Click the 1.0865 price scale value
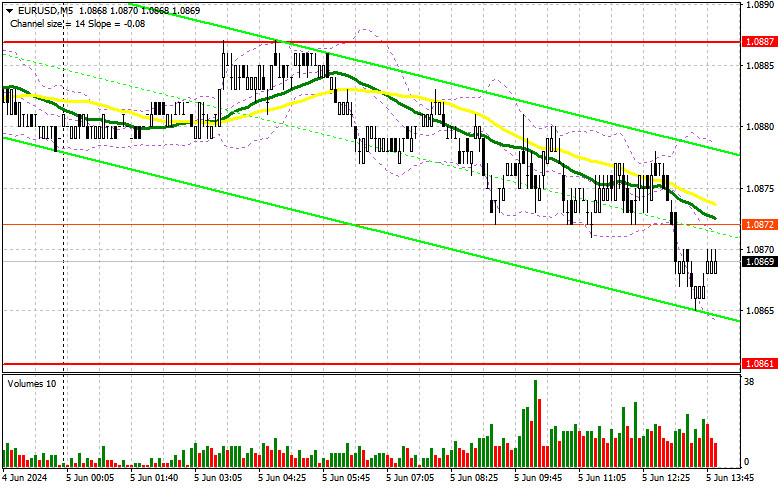 point(760,310)
